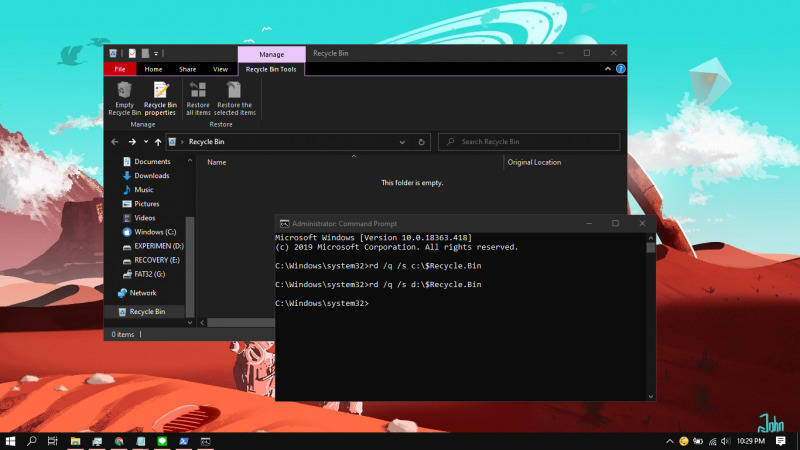Viewport: 800px width, 450px height.
Task: Go up one folder level
Action: click(x=158, y=142)
